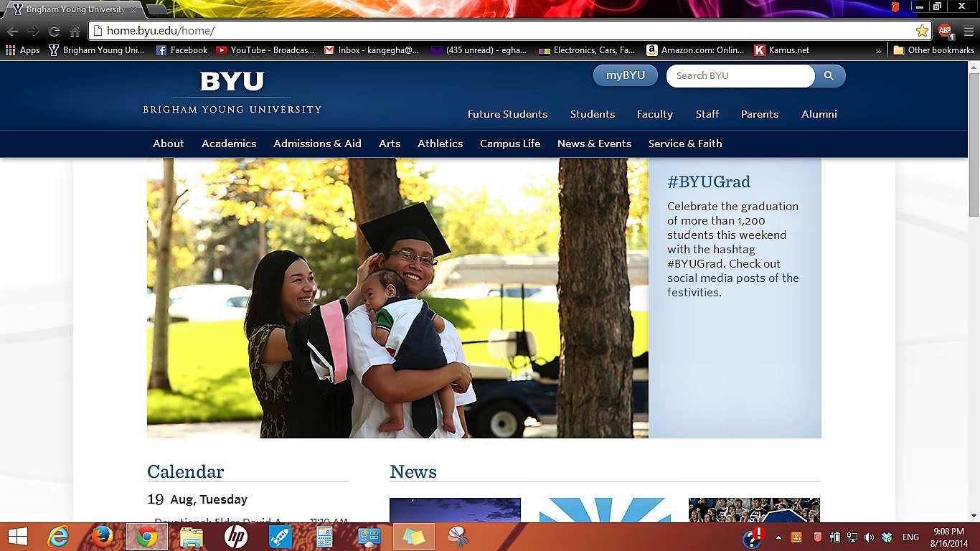Open the Academics menu
This screenshot has width=980, height=551.
coord(229,143)
